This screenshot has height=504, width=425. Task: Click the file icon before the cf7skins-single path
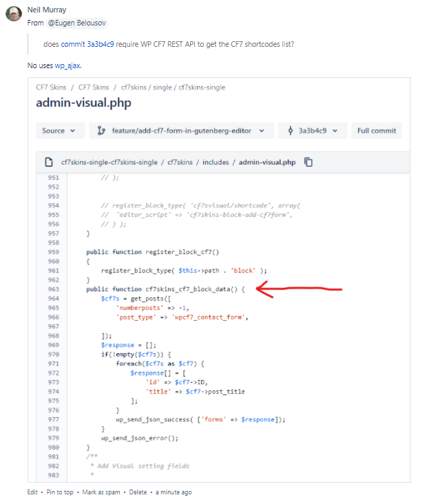click(48, 162)
